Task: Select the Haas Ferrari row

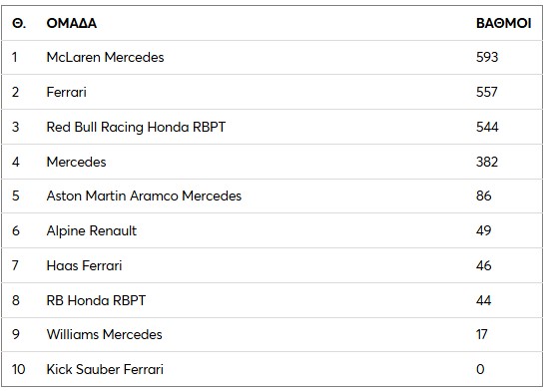Action: (272, 265)
